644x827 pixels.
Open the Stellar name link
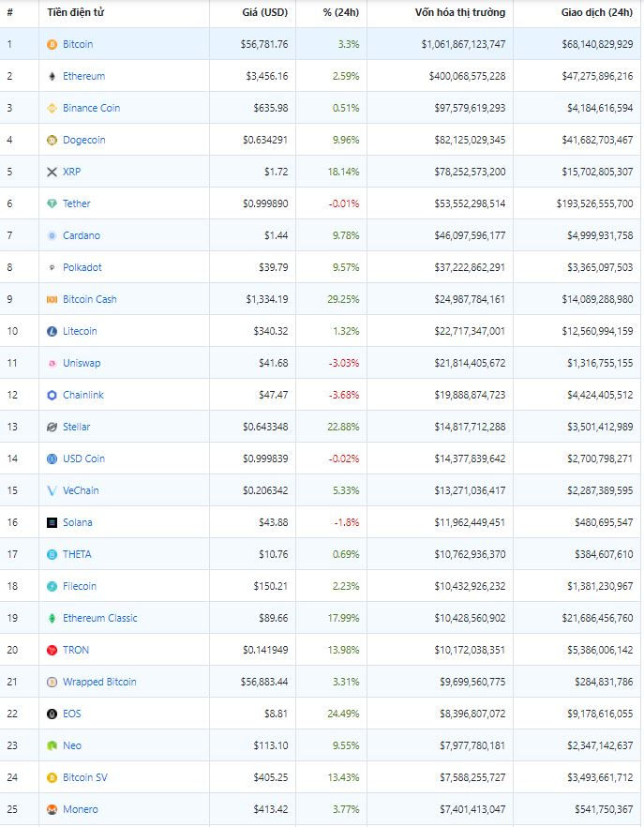pyautogui.click(x=77, y=428)
